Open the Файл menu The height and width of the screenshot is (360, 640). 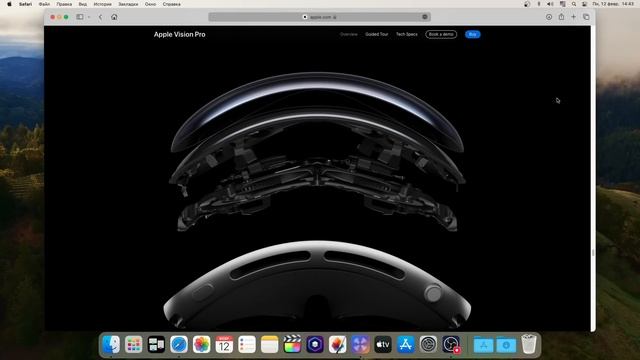tap(44, 4)
